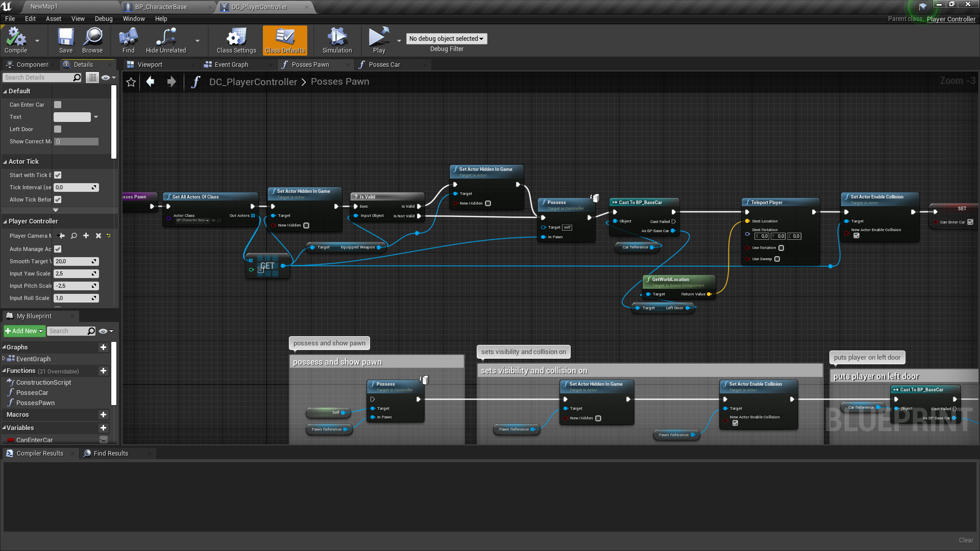Click the Search Details input field
This screenshot has height=551, width=980.
click(38, 78)
